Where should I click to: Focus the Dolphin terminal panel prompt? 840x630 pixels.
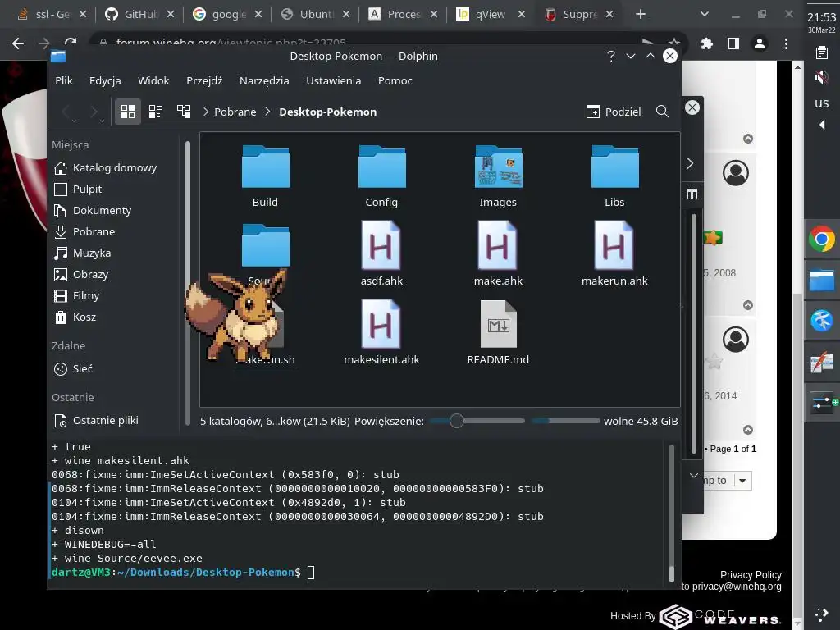point(311,572)
